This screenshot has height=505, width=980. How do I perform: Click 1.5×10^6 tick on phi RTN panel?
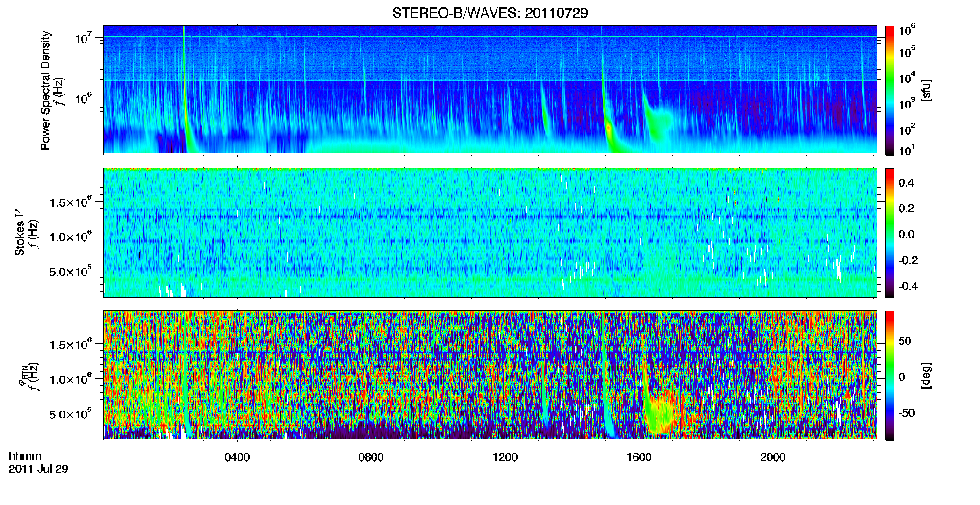(71, 344)
